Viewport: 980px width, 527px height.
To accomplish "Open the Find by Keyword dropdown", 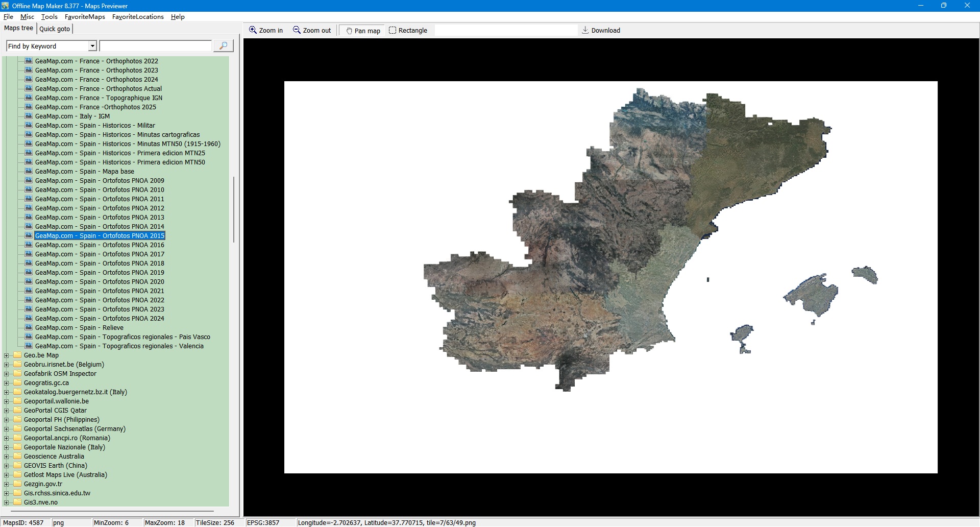I will (x=92, y=46).
